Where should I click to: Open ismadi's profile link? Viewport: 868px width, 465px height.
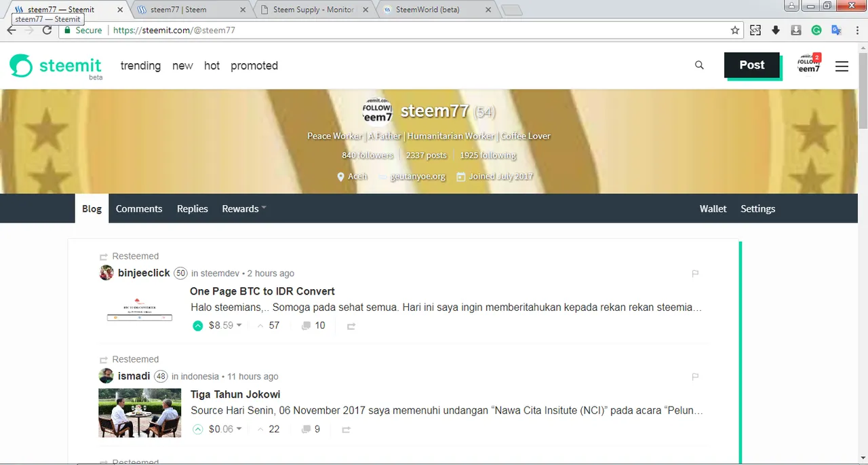coord(134,376)
